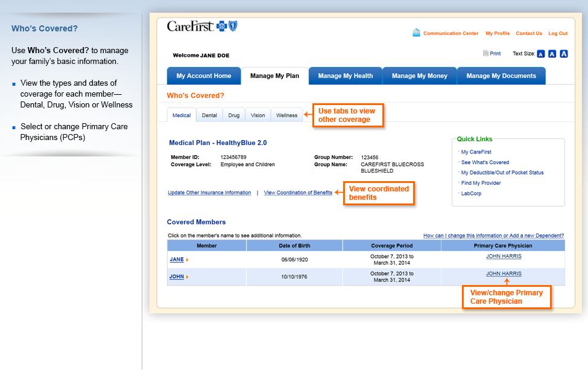588x378 pixels.
Task: Select the Medical coverage tab
Action: 182,115
